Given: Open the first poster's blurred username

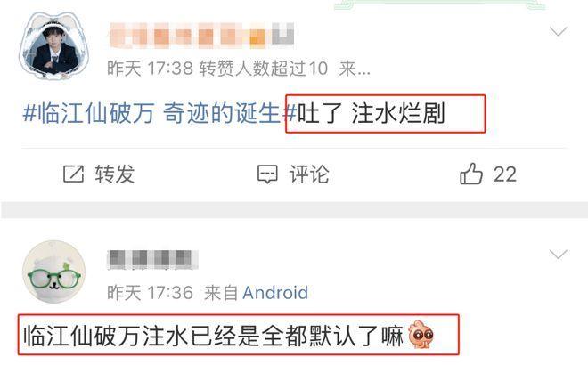Looking at the screenshot, I should pos(201,36).
